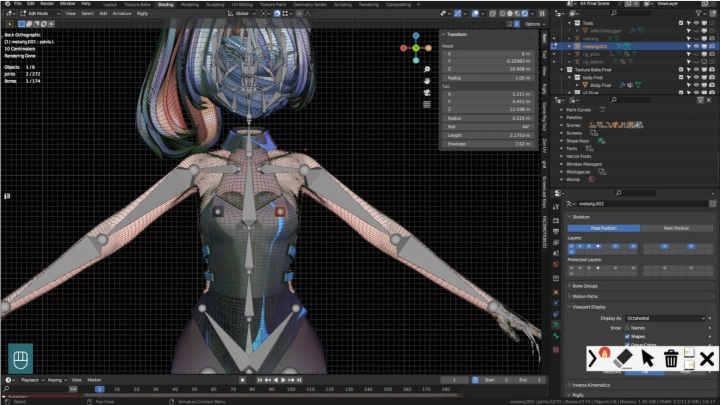Open the Tool properties tab icon
Image resolution: width=720 pixels, height=405 pixels.
click(556, 208)
